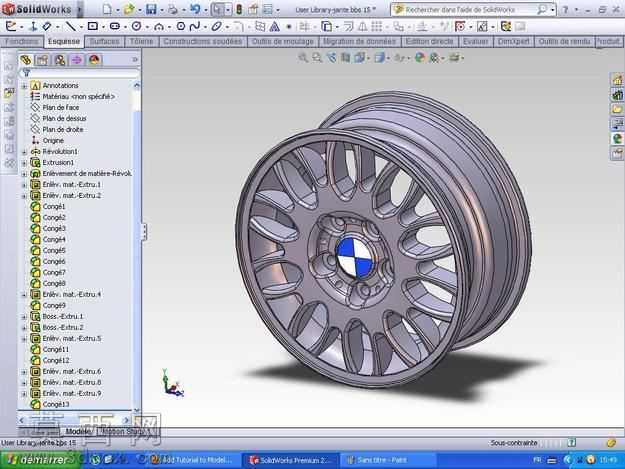Select Congé5 in feature tree
Viewport: 625px width, 469px height.
54,251
